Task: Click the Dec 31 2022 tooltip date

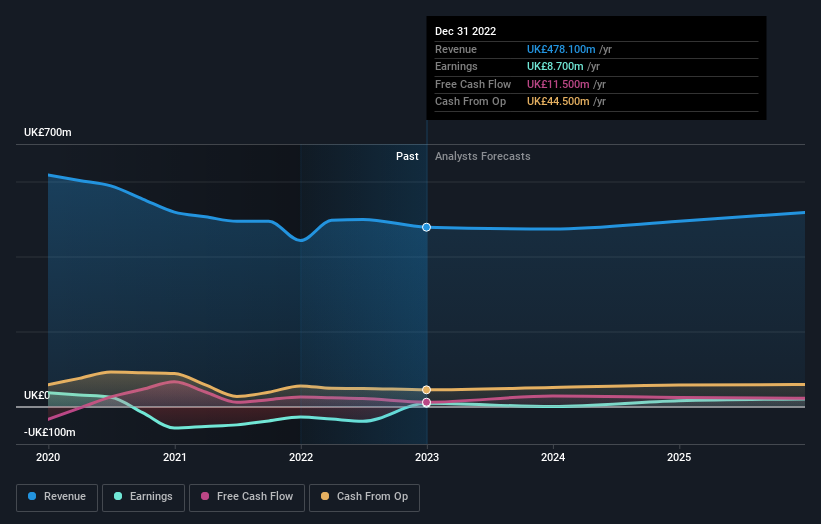Action: (x=465, y=31)
